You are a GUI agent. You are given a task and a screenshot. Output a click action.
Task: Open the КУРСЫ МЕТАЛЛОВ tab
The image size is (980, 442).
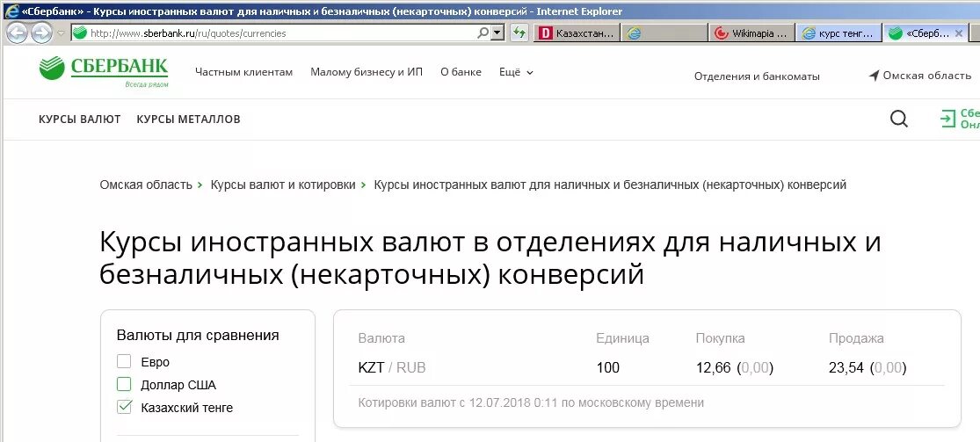(x=188, y=119)
